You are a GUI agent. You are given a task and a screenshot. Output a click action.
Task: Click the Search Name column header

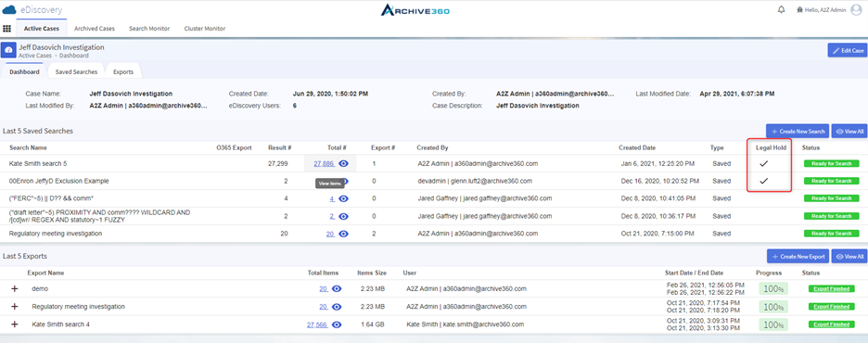[x=28, y=148]
